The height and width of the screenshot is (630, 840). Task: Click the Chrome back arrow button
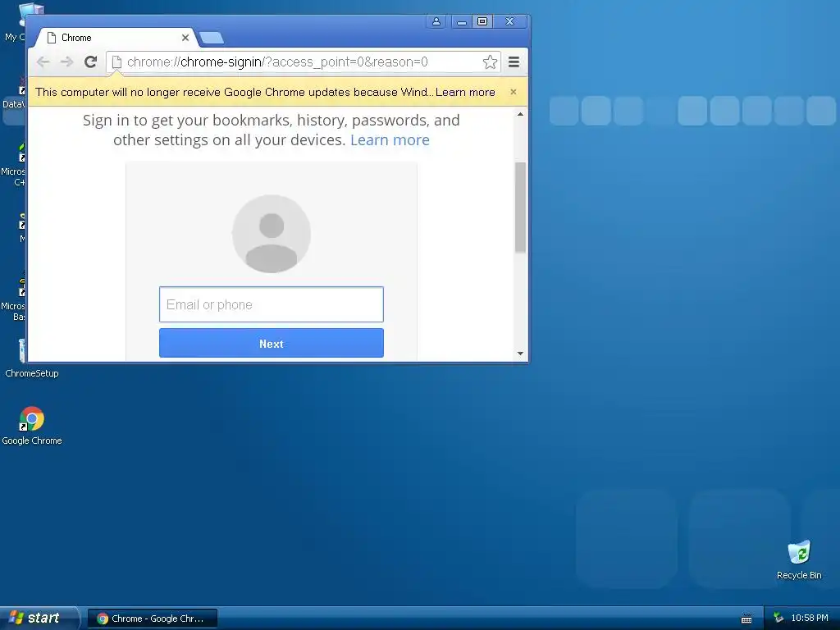43,62
